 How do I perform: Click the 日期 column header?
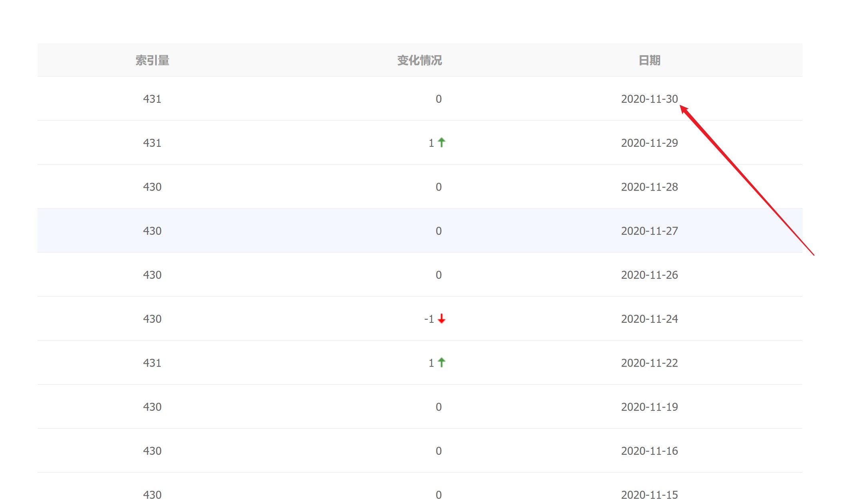[x=649, y=60]
